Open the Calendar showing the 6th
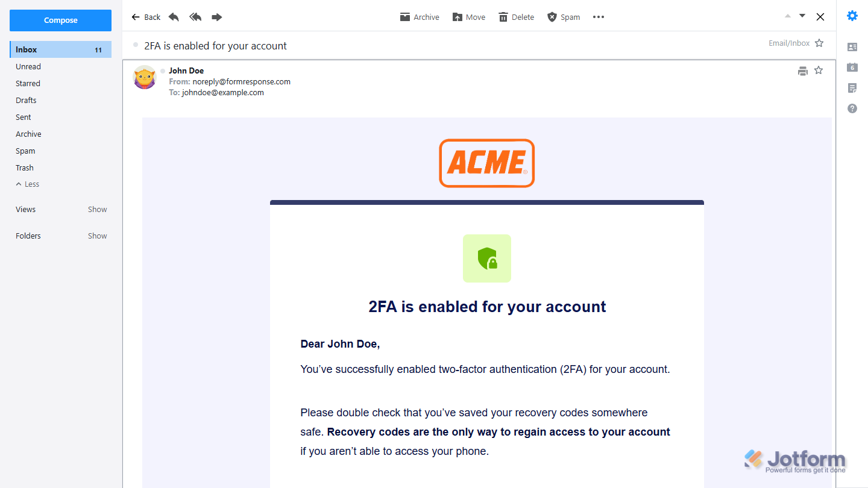Screen dimensions: 868x488 pyautogui.click(x=852, y=67)
